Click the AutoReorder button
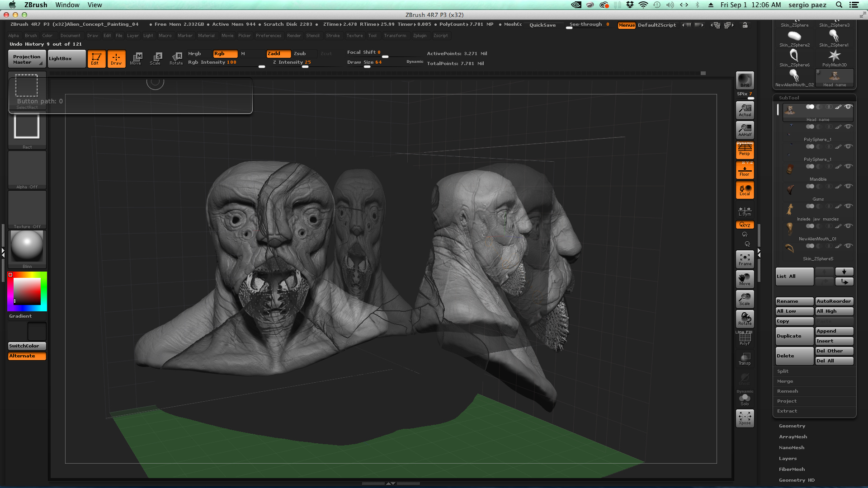This screenshot has width=868, height=488. click(x=834, y=301)
